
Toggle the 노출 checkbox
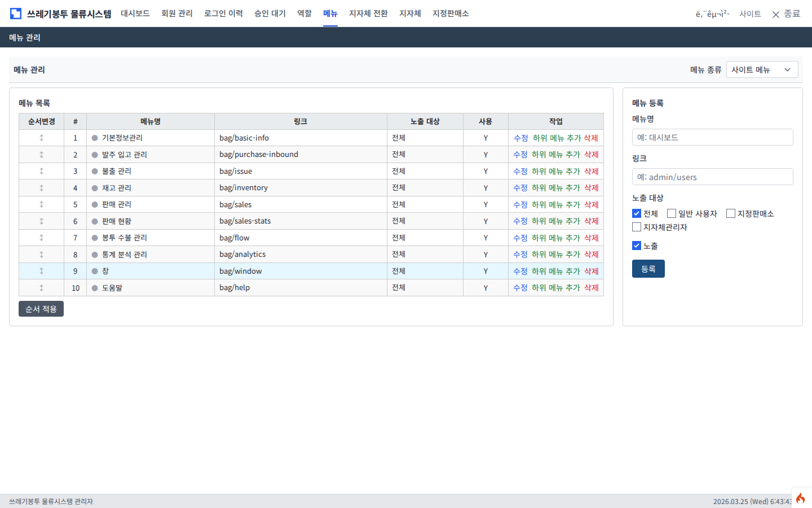click(637, 246)
